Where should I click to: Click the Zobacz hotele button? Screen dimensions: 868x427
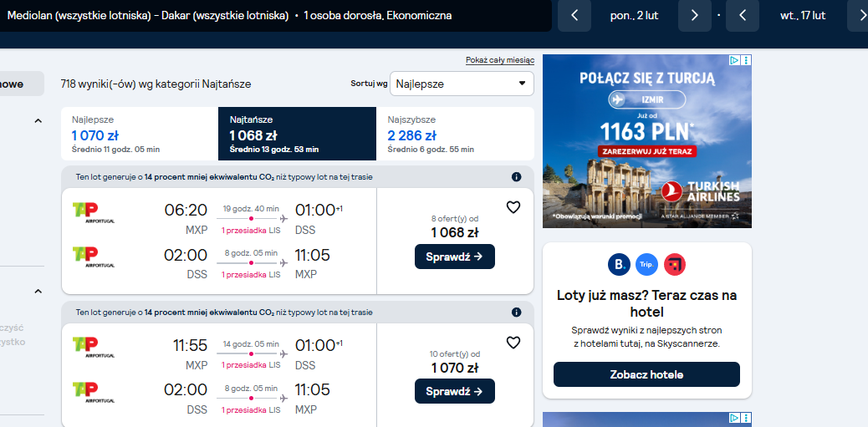pyautogui.click(x=646, y=374)
